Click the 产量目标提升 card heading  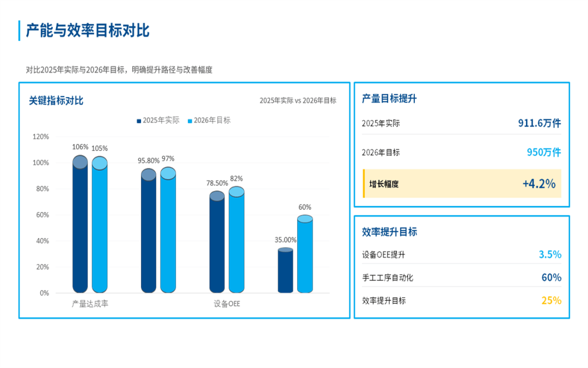pos(389,99)
